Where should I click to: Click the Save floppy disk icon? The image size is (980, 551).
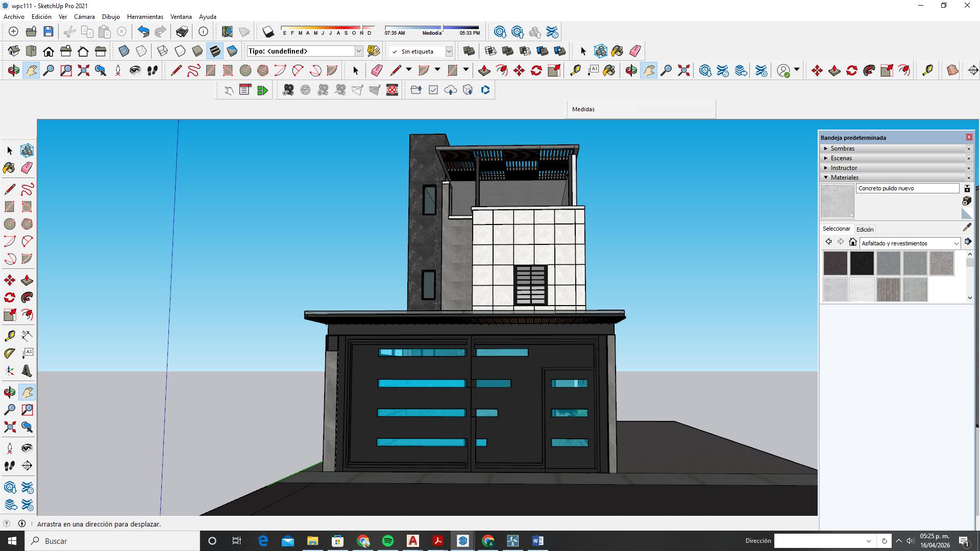[48, 32]
